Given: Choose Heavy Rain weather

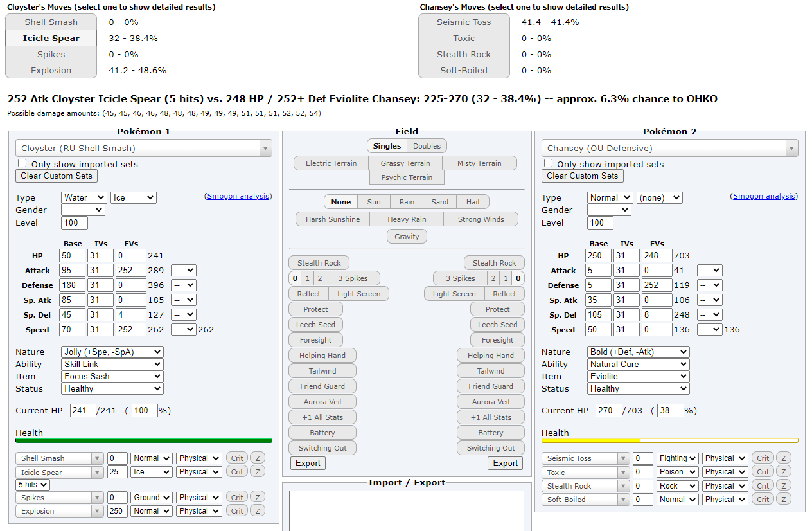Looking at the screenshot, I should pos(407,219).
